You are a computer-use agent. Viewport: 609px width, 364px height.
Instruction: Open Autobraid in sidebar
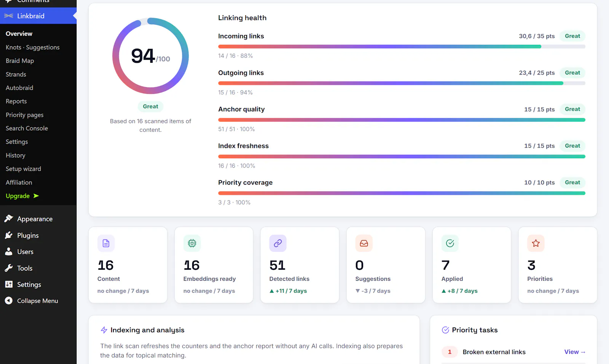(19, 88)
